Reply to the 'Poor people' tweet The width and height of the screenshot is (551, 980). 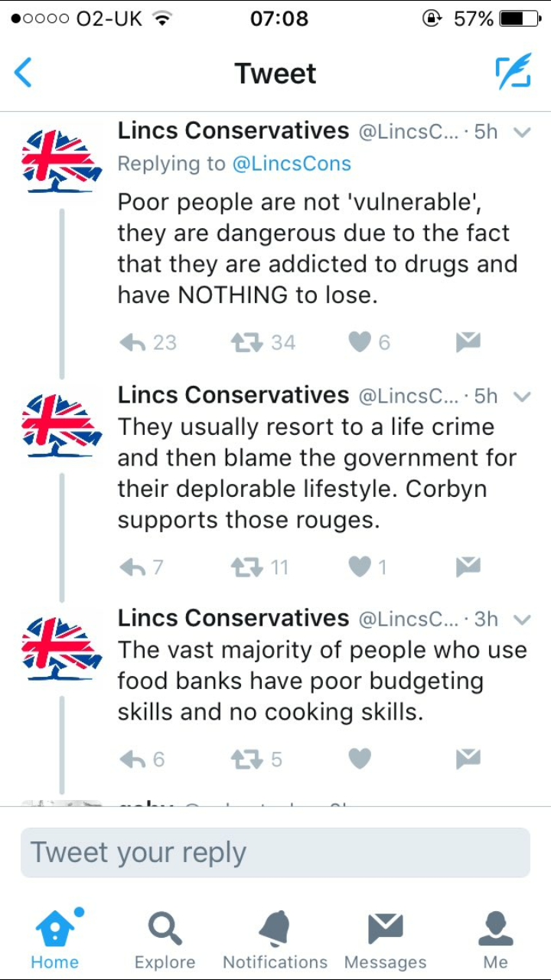[x=133, y=342]
